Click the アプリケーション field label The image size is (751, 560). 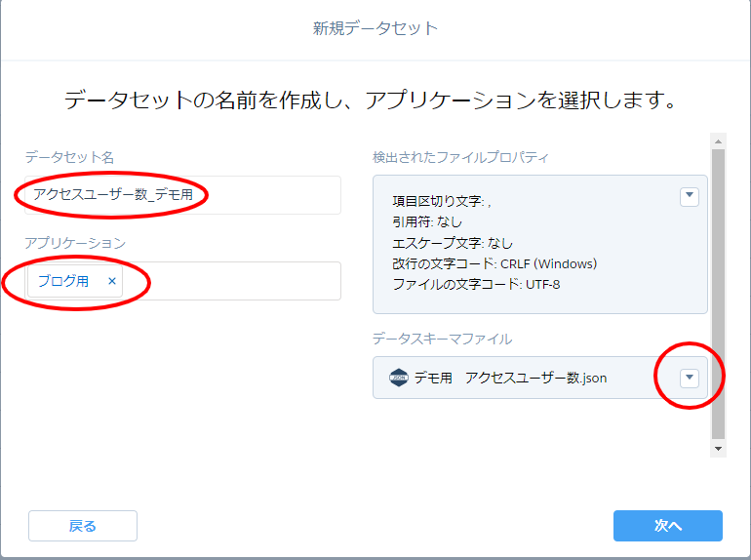tap(75, 243)
